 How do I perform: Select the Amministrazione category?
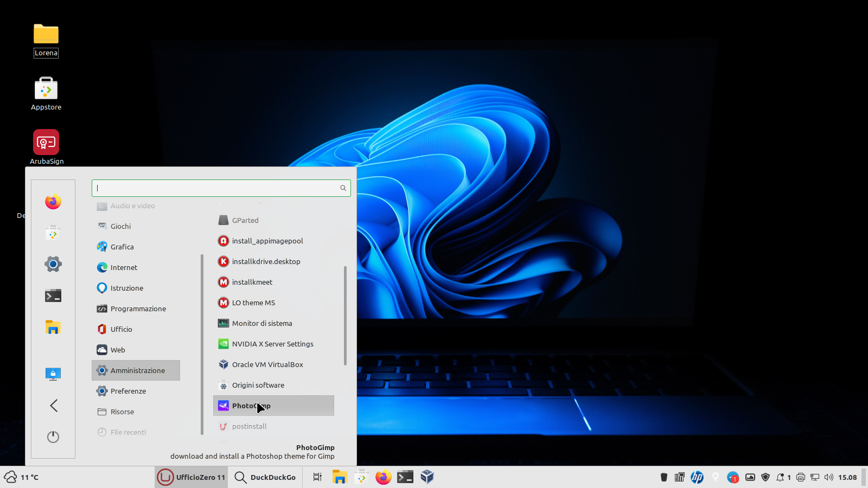(136, 370)
